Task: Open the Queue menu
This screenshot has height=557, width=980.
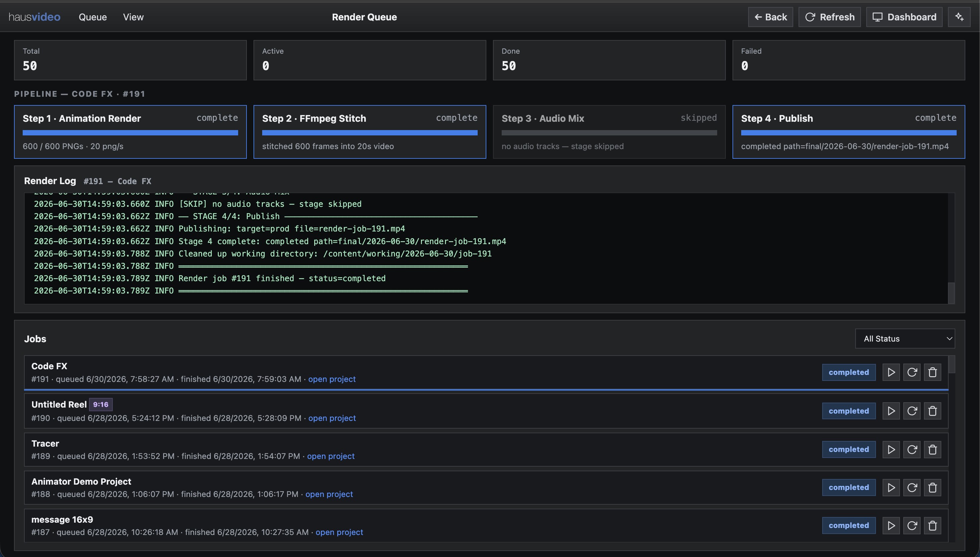Action: [x=93, y=17]
